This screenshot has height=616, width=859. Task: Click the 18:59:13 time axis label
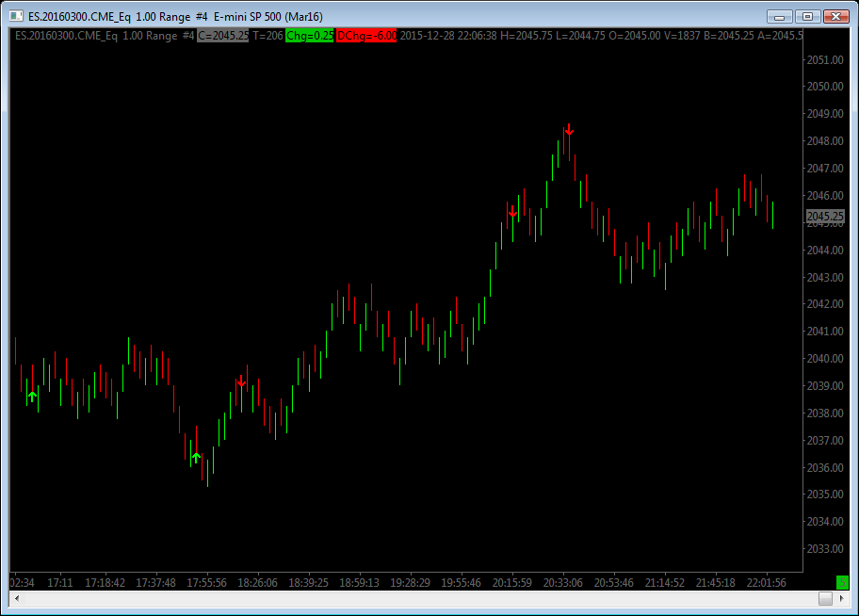(x=360, y=583)
